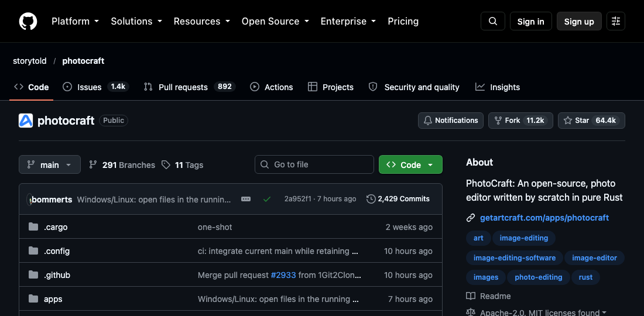Click the search magnifier button

click(x=493, y=21)
